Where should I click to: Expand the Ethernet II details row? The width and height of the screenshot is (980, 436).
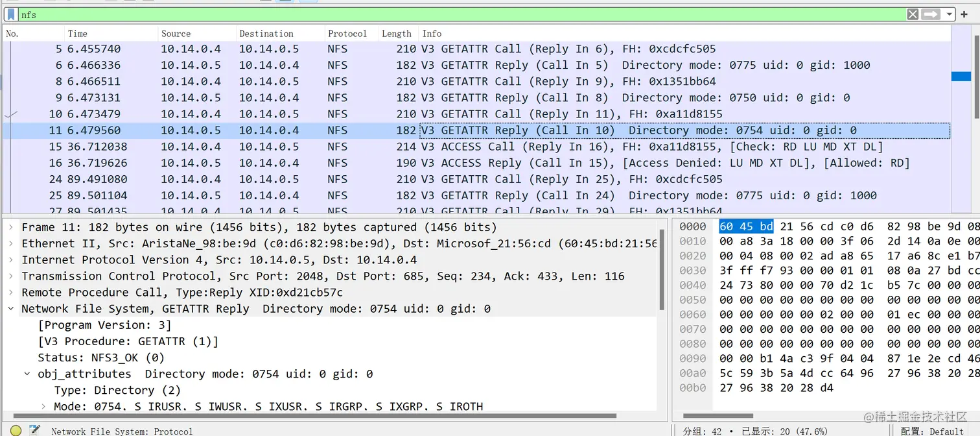pyautogui.click(x=11, y=243)
